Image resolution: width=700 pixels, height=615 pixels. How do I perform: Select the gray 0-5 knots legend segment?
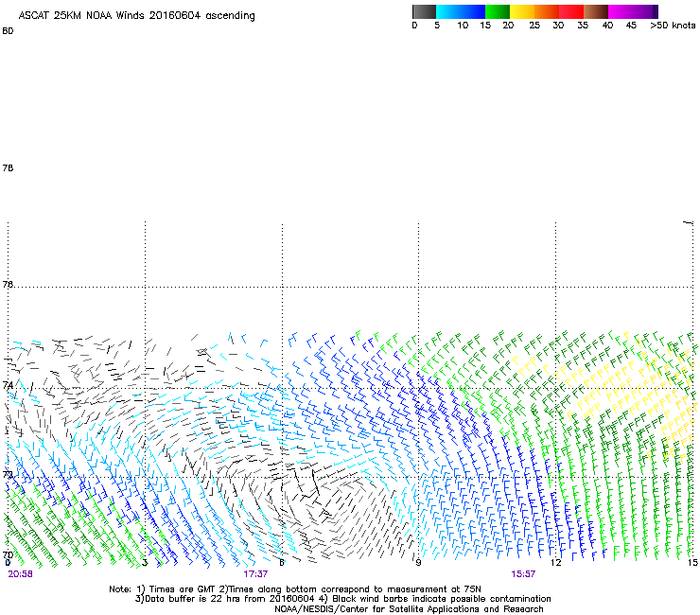[x=424, y=11]
